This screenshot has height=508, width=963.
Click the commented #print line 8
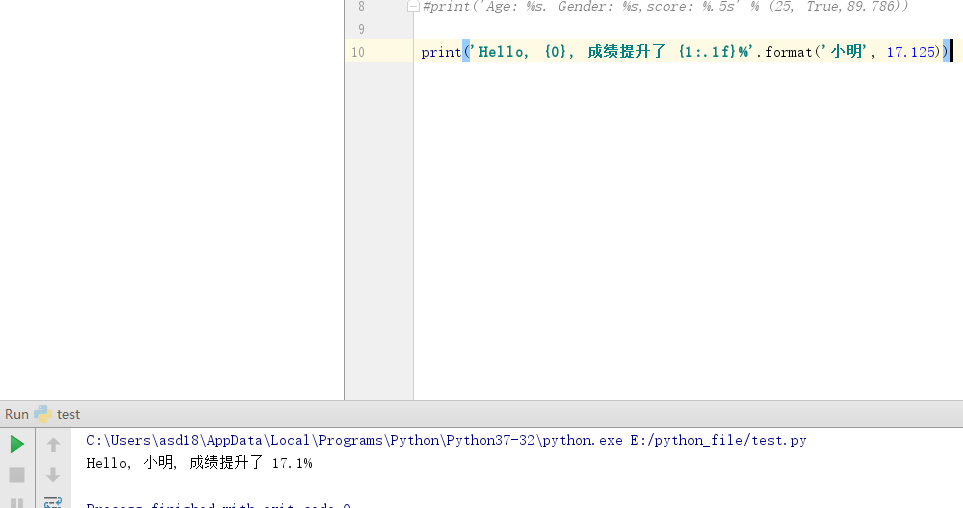[666, 7]
